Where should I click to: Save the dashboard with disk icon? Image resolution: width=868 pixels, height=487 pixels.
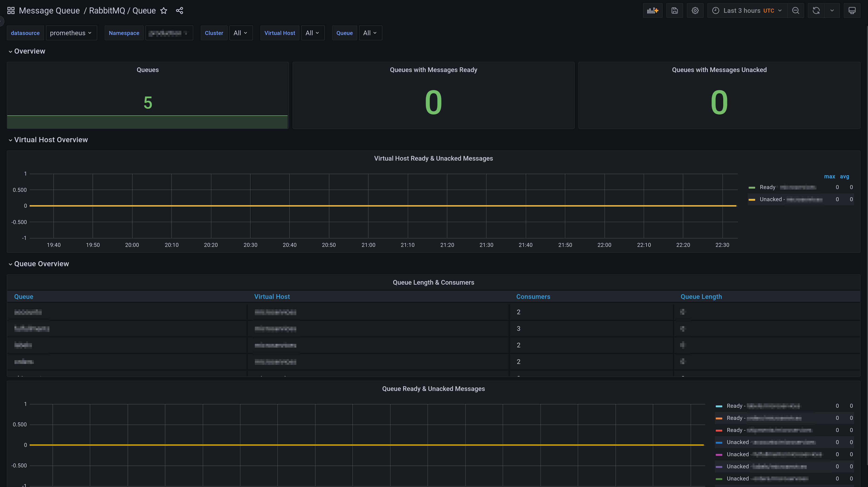pos(674,10)
